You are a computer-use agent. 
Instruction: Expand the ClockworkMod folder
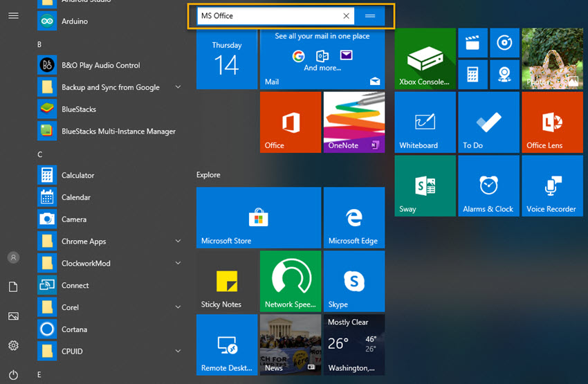click(178, 263)
